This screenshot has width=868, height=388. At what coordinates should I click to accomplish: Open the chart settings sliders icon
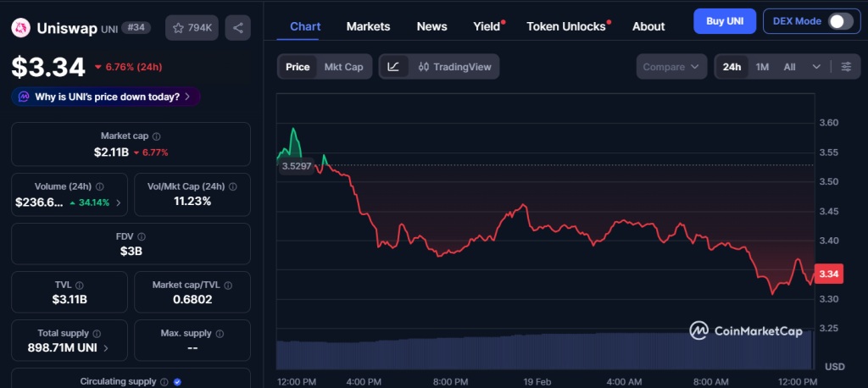(846, 66)
